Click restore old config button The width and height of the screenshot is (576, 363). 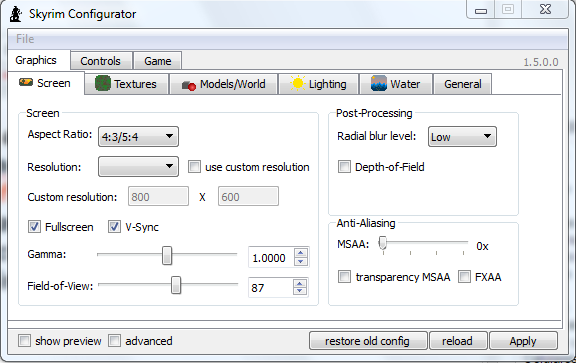pyautogui.click(x=368, y=341)
